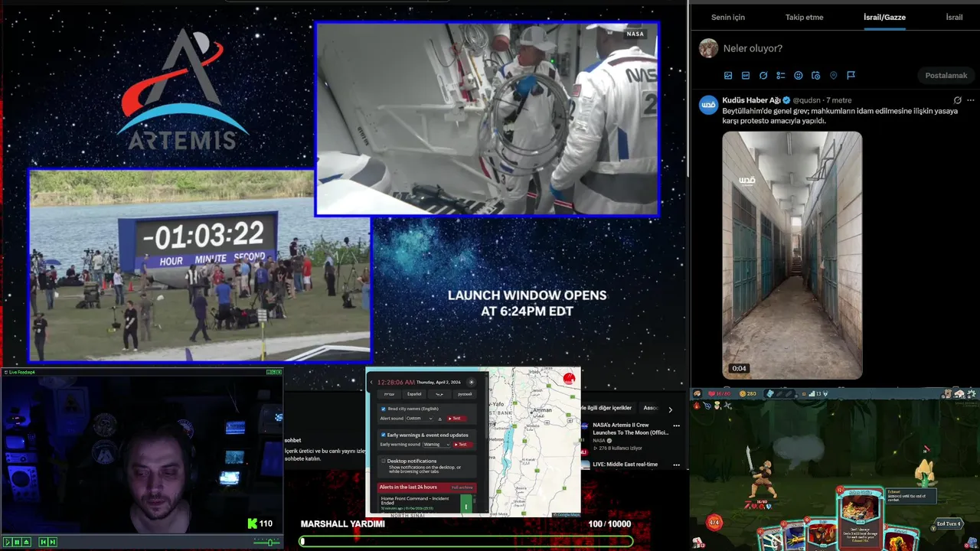Click the flag icon in the composer toolbar
Image resolution: width=980 pixels, height=551 pixels.
851,76
